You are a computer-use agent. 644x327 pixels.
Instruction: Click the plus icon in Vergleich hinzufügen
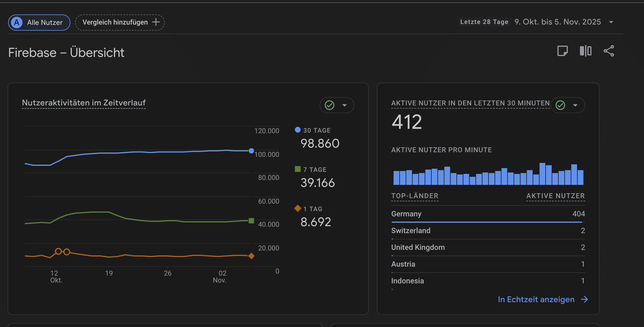pos(156,22)
